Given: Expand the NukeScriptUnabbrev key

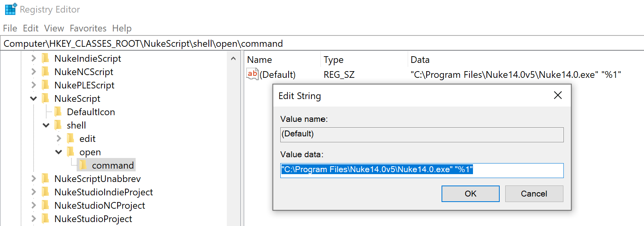Looking at the screenshot, I should [33, 178].
